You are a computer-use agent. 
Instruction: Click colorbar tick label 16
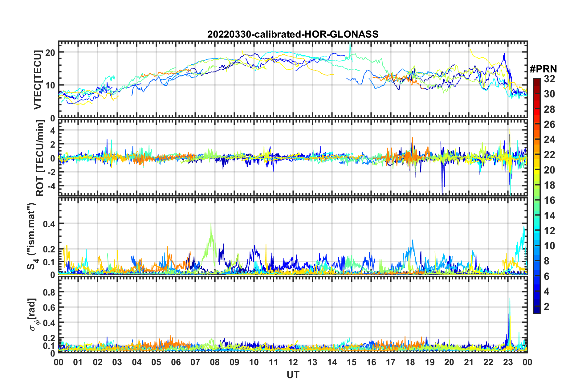click(x=549, y=200)
